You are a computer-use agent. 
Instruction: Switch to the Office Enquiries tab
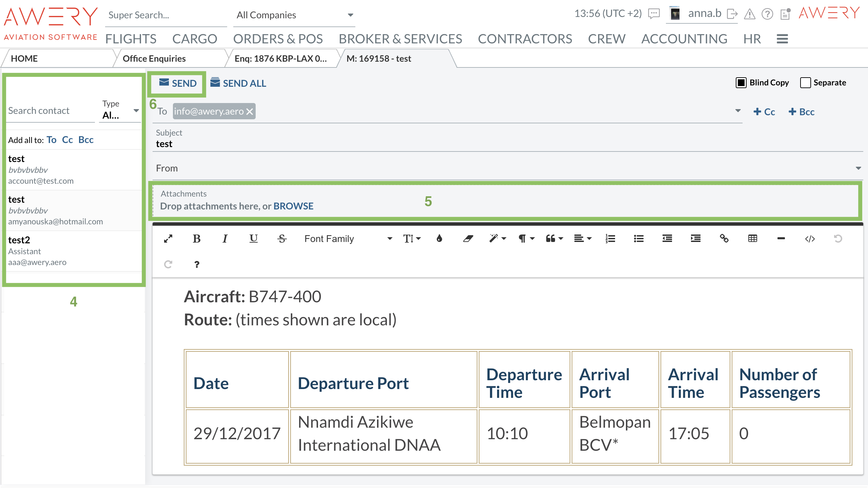[154, 59]
